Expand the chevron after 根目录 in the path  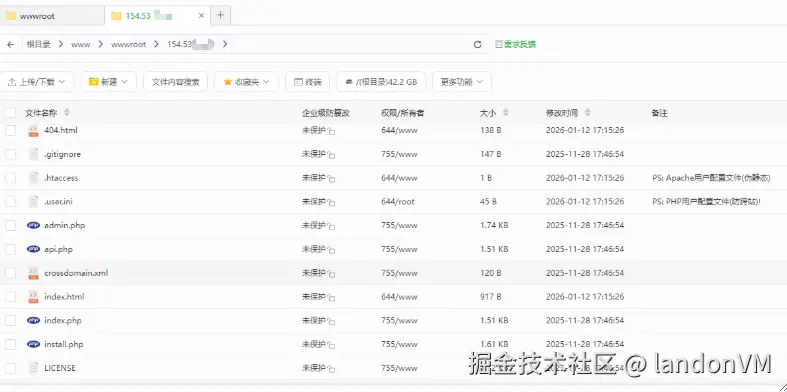(61, 44)
